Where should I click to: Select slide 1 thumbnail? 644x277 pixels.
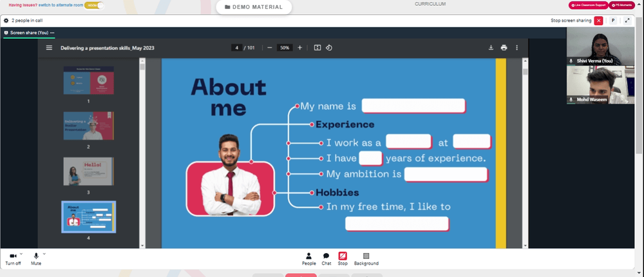click(89, 81)
